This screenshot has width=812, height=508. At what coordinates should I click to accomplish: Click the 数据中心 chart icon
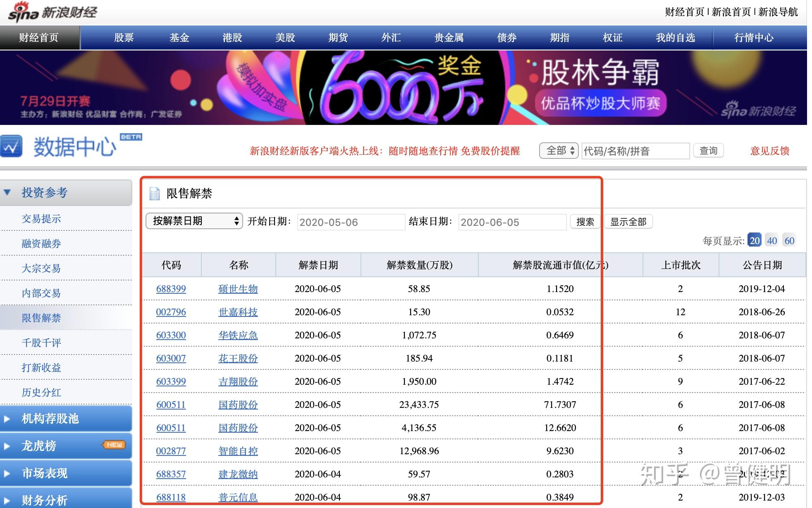click(x=11, y=146)
